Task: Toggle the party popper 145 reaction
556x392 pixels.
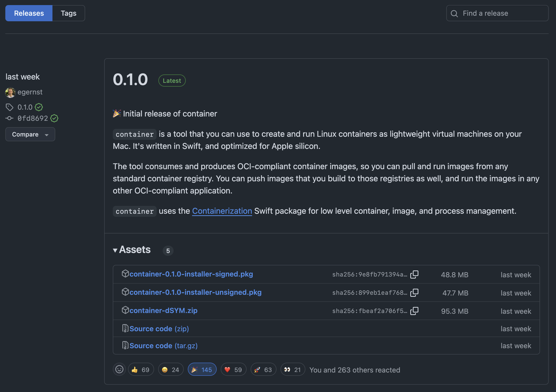Action: click(202, 369)
